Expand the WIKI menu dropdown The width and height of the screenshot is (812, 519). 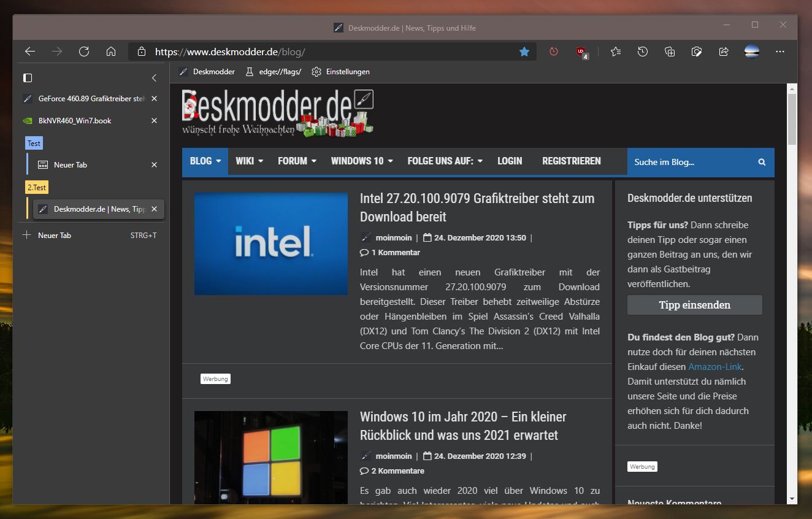[249, 161]
